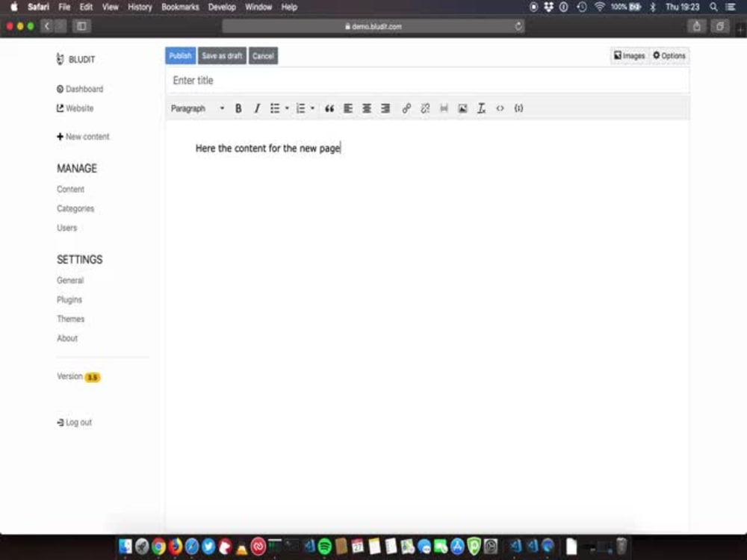
Task: Open the Options panel
Action: click(x=669, y=55)
